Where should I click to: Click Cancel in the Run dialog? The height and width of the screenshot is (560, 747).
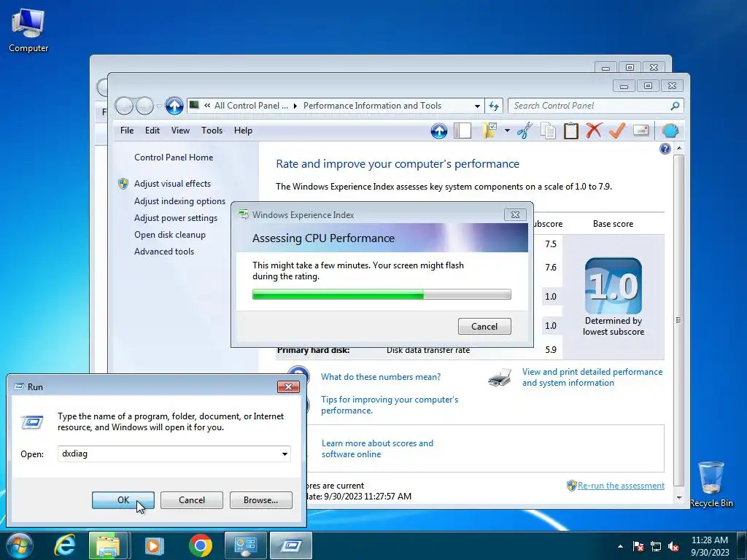pos(192,500)
